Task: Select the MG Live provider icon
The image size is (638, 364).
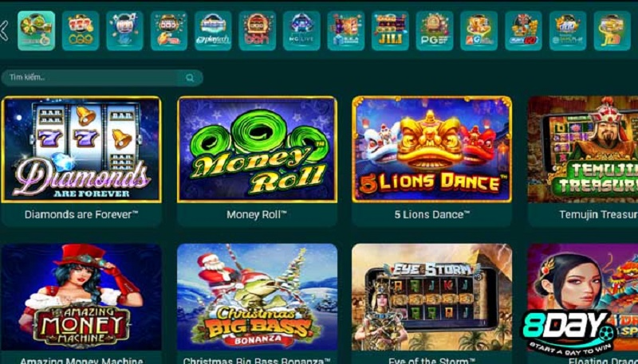Action: tap(302, 30)
